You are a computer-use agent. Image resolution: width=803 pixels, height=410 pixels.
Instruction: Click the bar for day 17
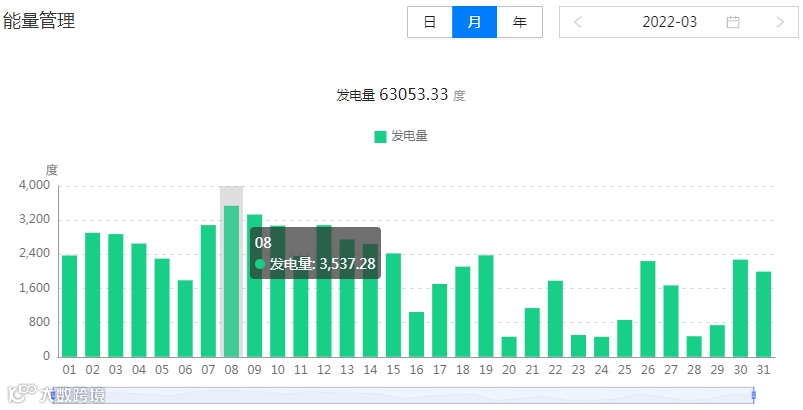tap(439, 320)
